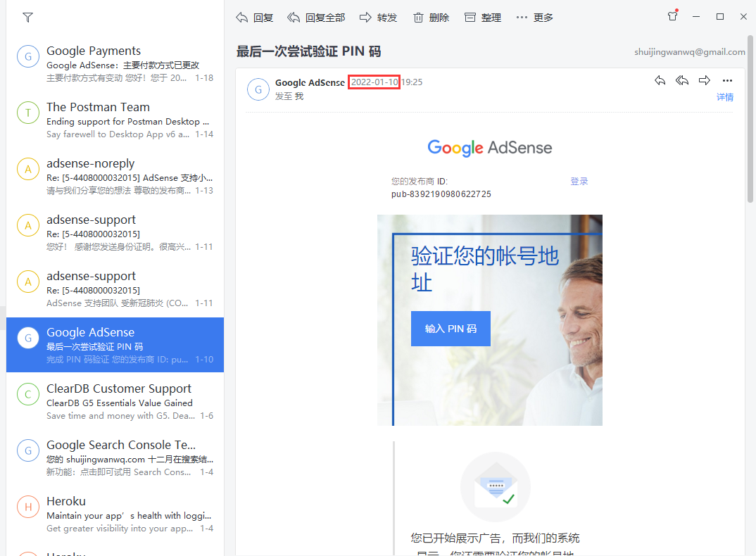Click the Reply arrow in toolbar
The height and width of the screenshot is (556, 756).
coord(254,18)
